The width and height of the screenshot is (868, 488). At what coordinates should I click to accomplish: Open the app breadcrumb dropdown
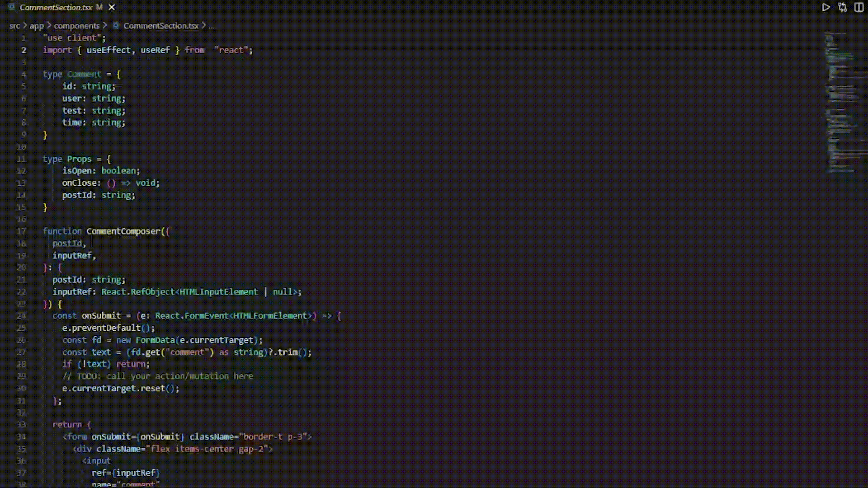pos(37,26)
